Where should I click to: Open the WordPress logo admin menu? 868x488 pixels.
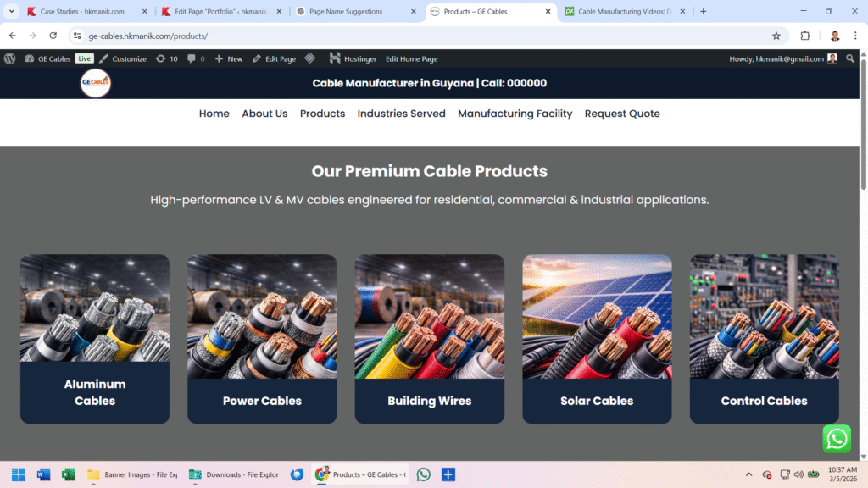click(x=10, y=58)
